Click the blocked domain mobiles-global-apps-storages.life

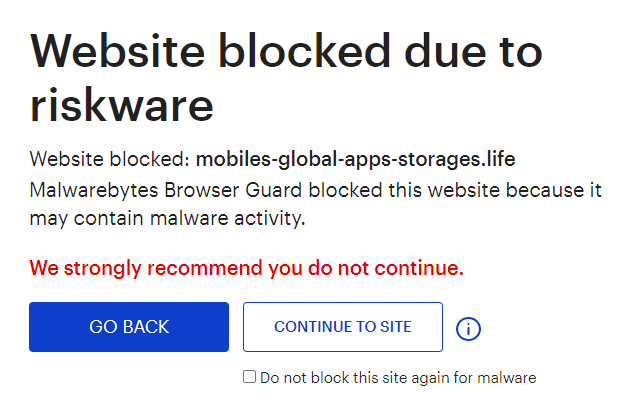355,159
